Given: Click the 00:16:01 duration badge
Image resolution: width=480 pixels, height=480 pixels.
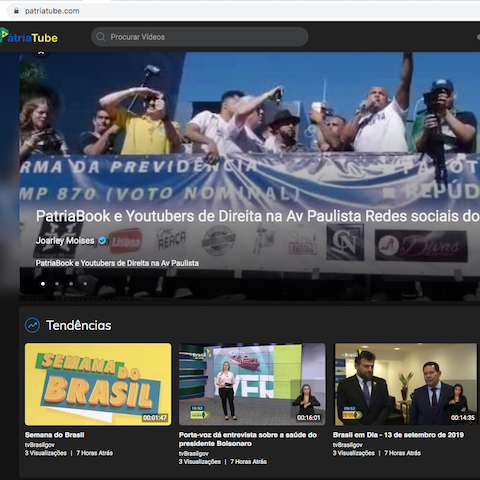Looking at the screenshot, I should (309, 418).
